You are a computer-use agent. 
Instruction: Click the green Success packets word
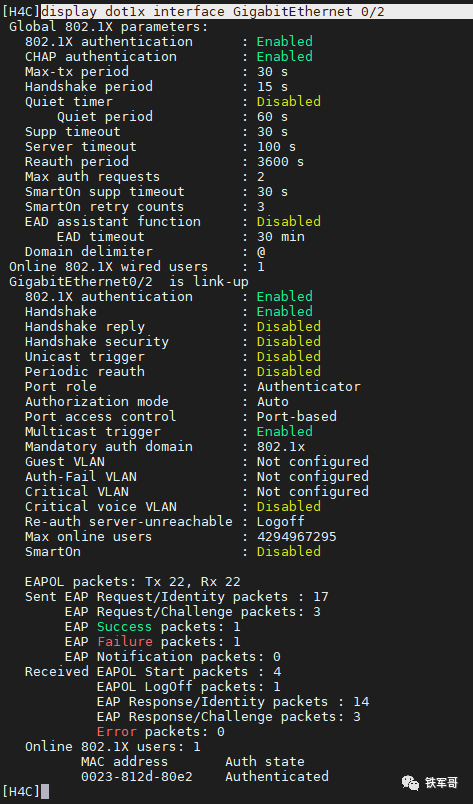pyautogui.click(x=125, y=627)
